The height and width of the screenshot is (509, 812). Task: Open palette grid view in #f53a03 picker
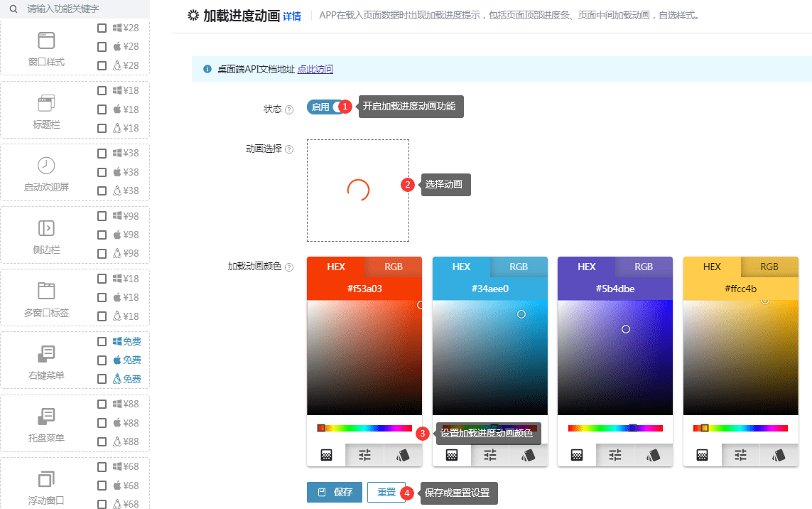point(326,455)
